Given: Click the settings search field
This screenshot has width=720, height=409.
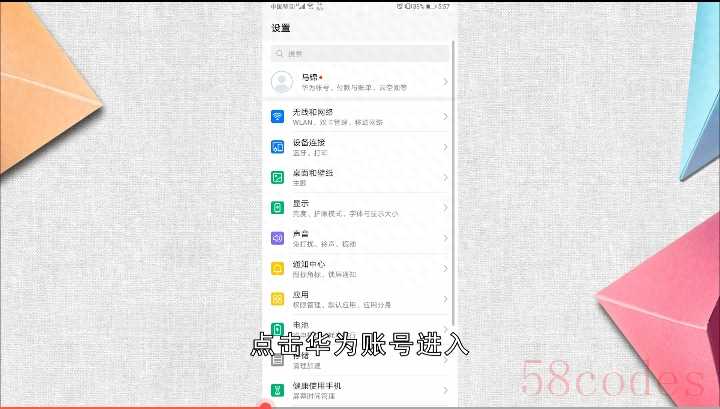Looking at the screenshot, I should (360, 53).
